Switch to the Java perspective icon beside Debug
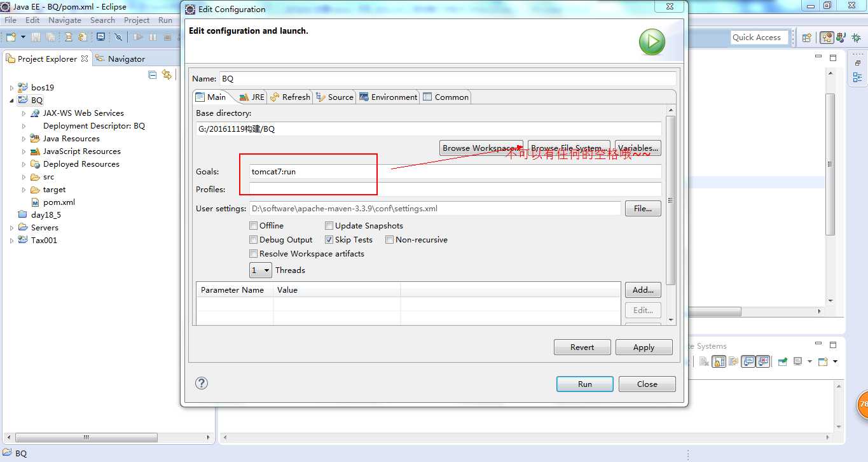 [841, 38]
